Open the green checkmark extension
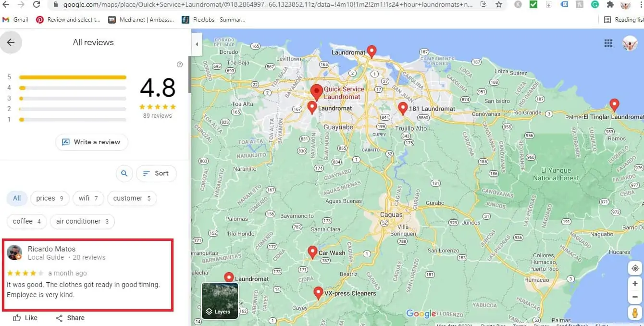 pos(533,4)
